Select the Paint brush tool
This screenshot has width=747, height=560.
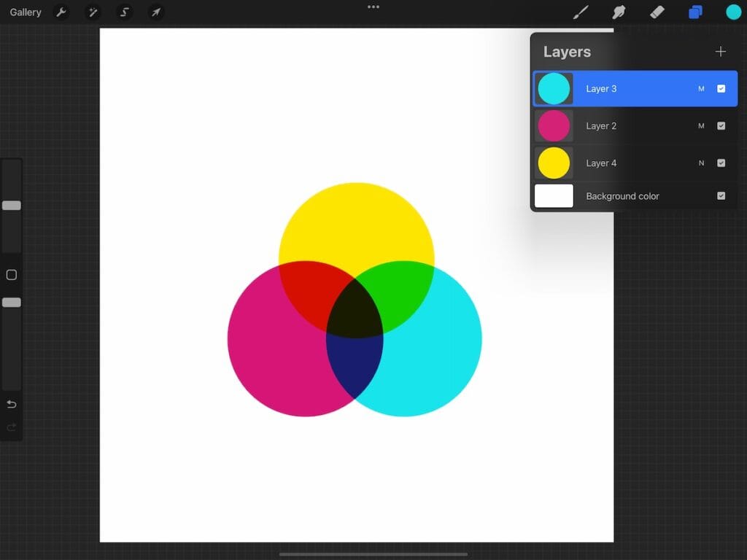[581, 12]
